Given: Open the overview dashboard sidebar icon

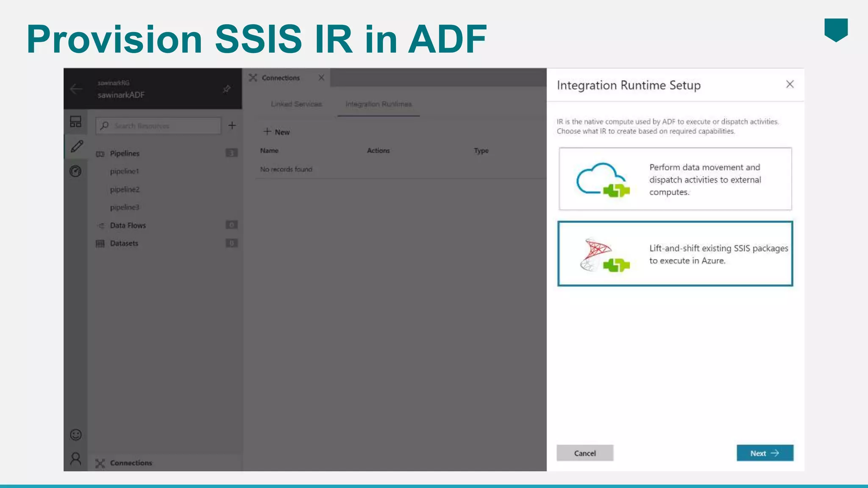Looking at the screenshot, I should pos(75,122).
